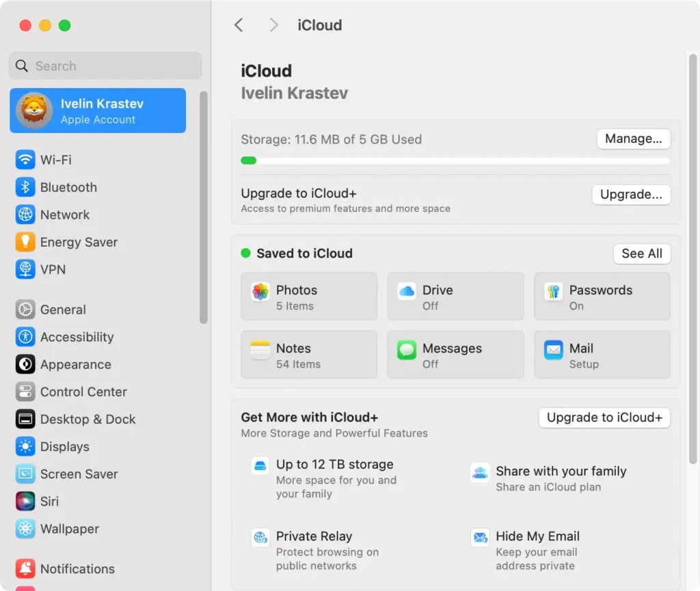Screen dimensions: 700x591
Task: Click the Photos app icon tile
Action: tap(260, 292)
